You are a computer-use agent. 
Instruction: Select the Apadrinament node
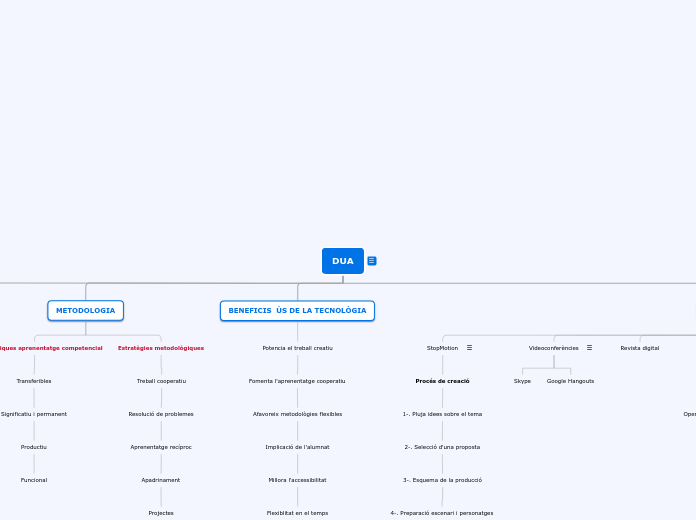(161, 480)
